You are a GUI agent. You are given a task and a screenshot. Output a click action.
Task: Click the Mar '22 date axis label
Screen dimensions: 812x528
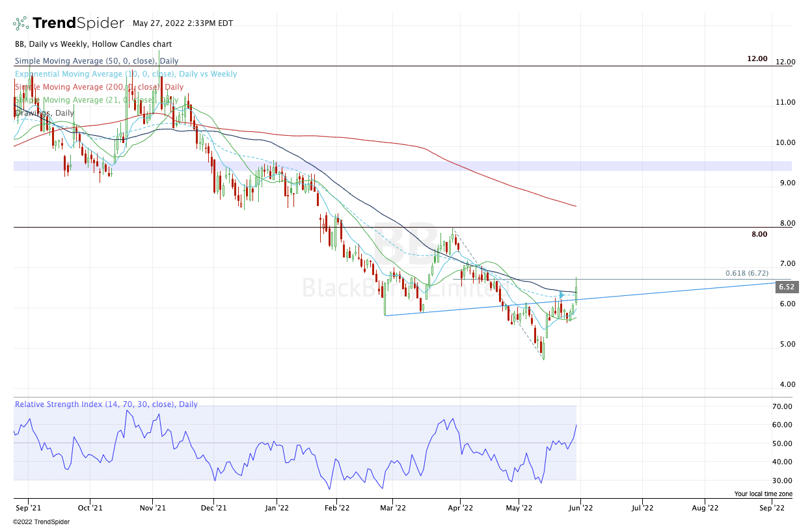tap(398, 506)
